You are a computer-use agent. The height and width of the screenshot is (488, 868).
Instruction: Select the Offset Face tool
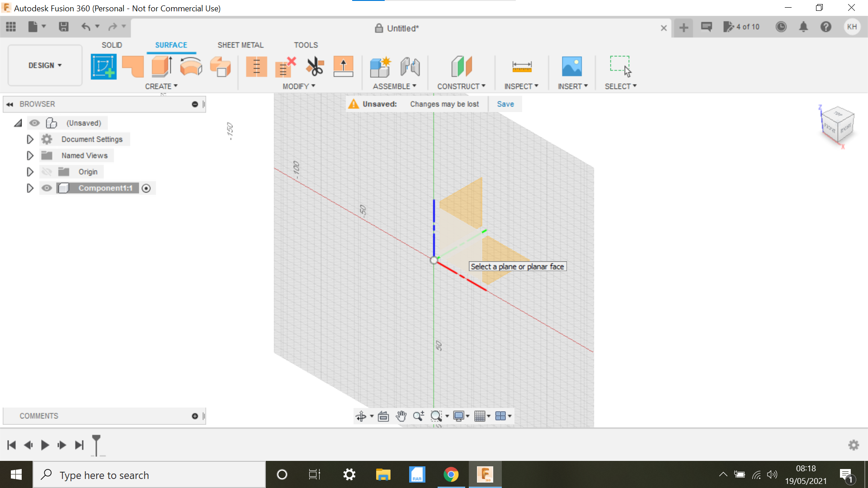[344, 66]
